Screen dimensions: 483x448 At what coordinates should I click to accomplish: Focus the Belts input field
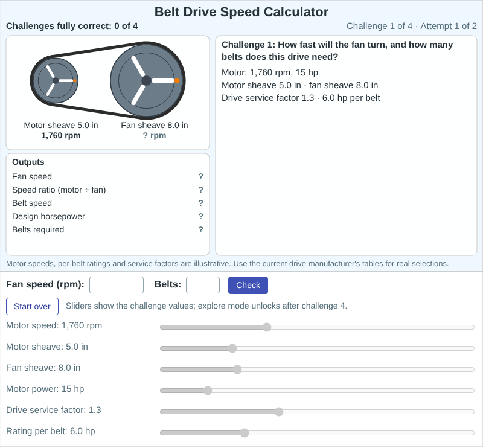coord(203,285)
